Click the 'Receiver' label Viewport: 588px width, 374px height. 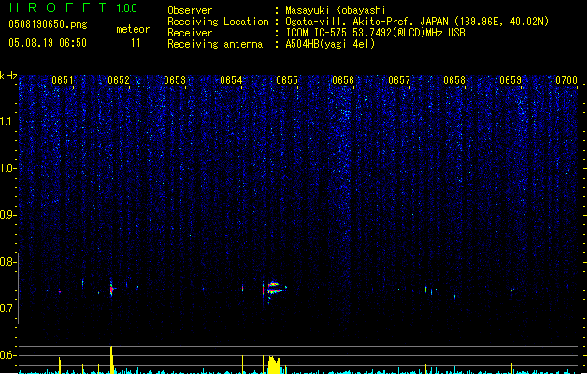[x=190, y=33]
